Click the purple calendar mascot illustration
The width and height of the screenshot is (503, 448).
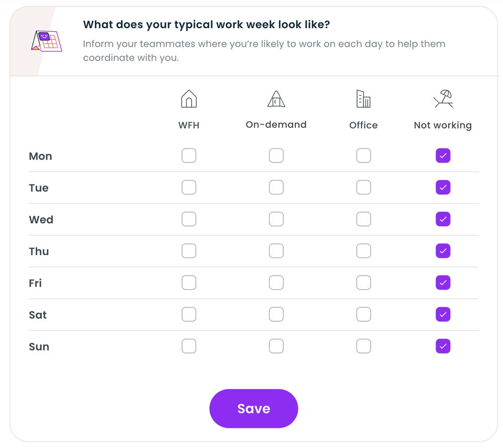pyautogui.click(x=48, y=40)
